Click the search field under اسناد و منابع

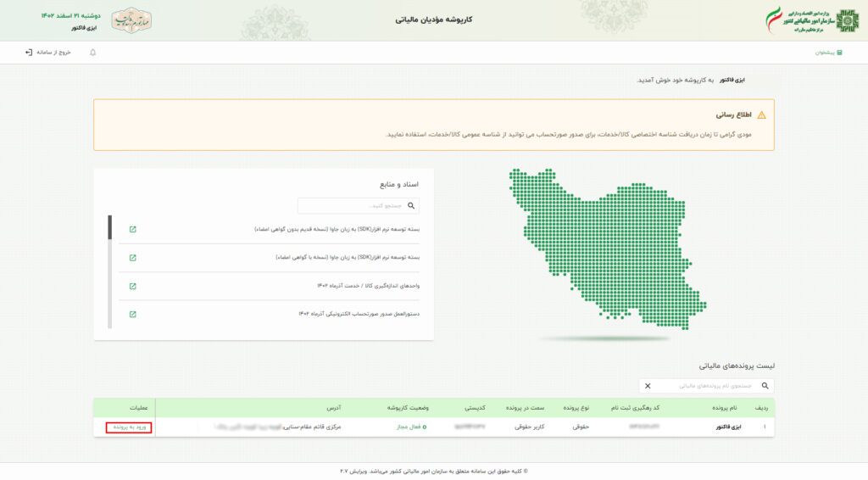(x=359, y=206)
